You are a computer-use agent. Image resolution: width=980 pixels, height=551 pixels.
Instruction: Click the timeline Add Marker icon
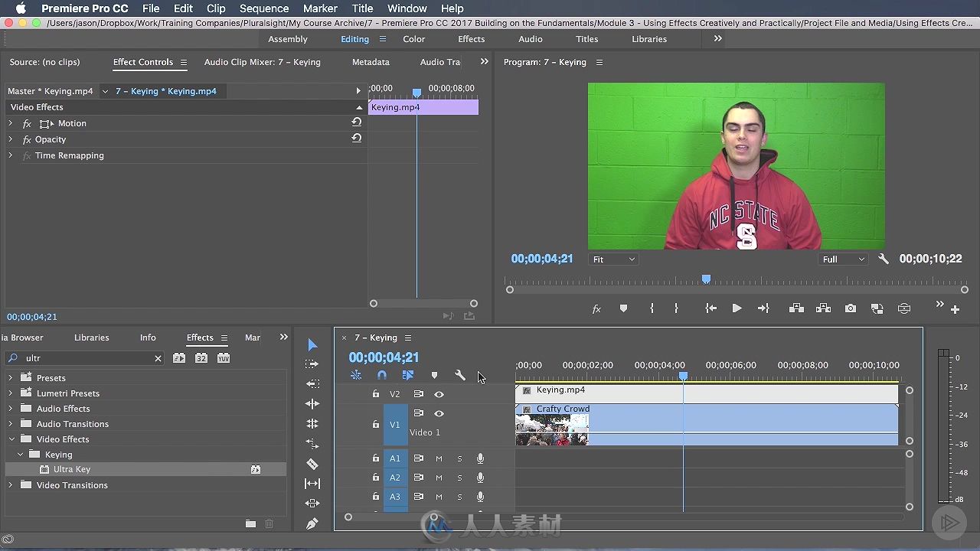(x=434, y=375)
